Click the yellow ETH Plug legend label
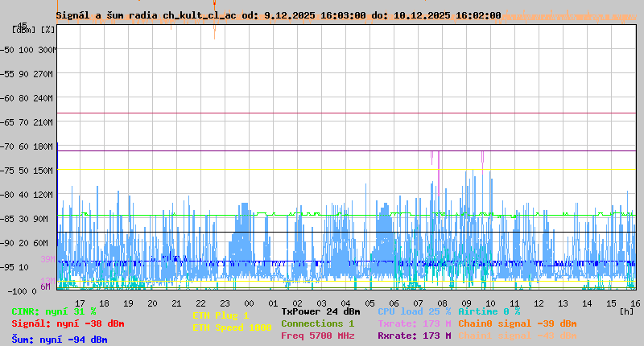 (221, 315)
